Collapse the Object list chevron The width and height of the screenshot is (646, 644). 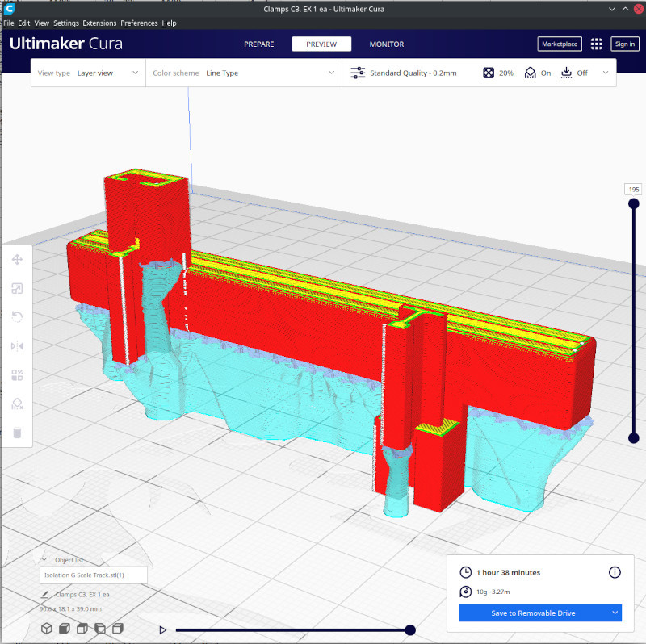44,560
